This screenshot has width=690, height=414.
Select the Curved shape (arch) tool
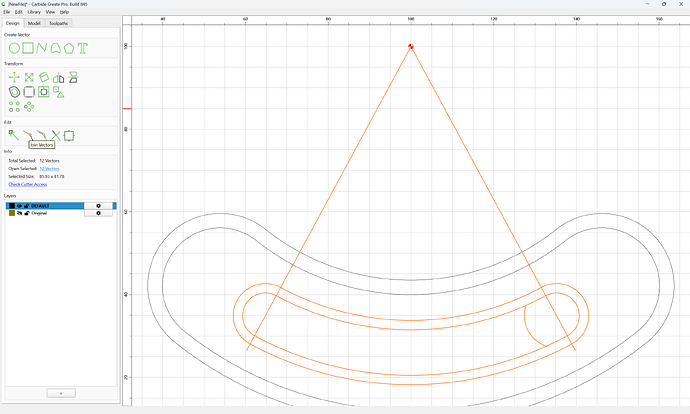(55, 48)
